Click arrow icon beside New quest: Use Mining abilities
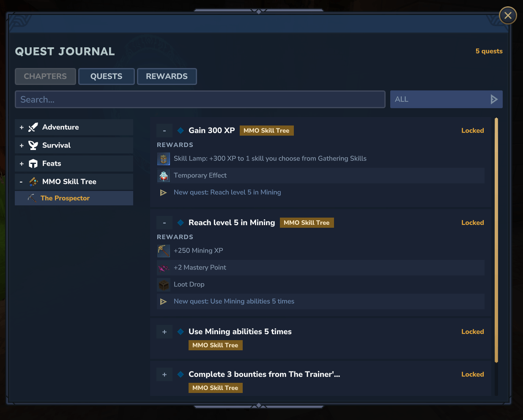Screen dimensions: 523x420 163,302
